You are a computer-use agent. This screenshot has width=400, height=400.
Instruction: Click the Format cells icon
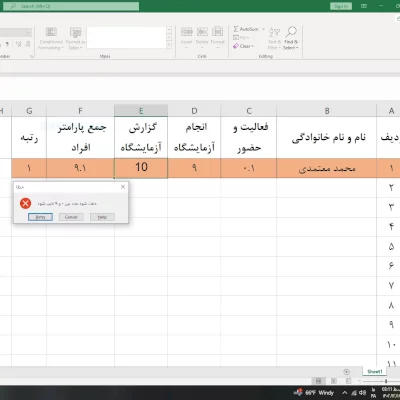point(217,32)
